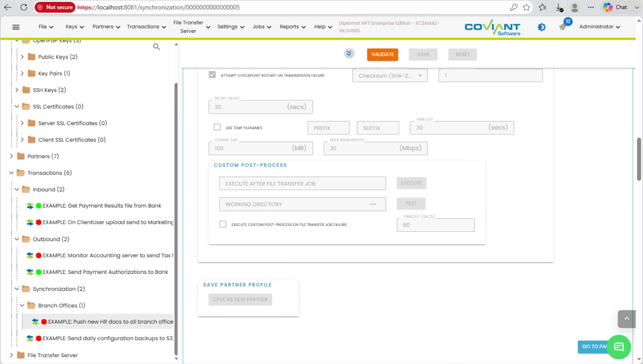Open the Partners menu
This screenshot has height=364, width=643.
pos(106,27)
